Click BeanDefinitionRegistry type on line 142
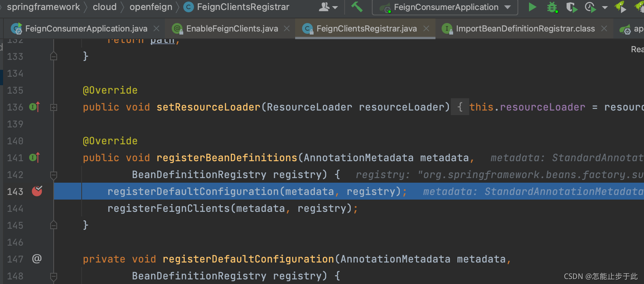The width and height of the screenshot is (644, 284). [x=199, y=175]
